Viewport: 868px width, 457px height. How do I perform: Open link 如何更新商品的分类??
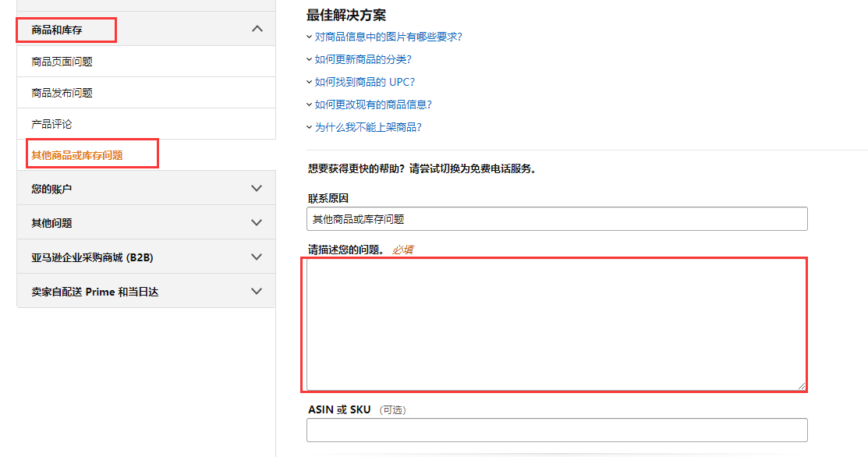363,59
